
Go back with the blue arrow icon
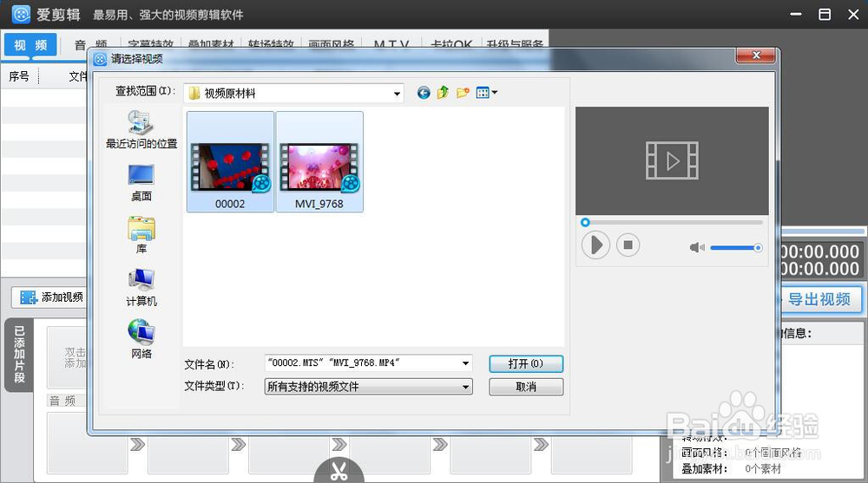[x=424, y=93]
